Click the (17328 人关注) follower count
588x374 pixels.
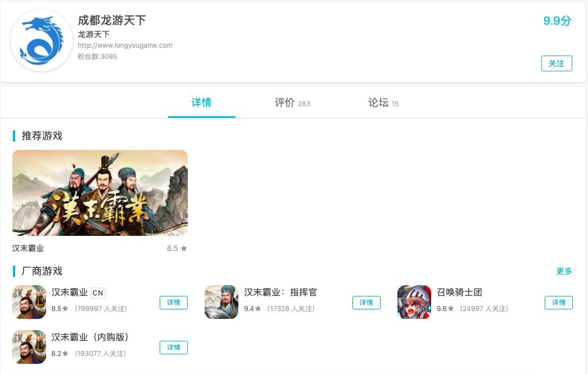tap(291, 309)
